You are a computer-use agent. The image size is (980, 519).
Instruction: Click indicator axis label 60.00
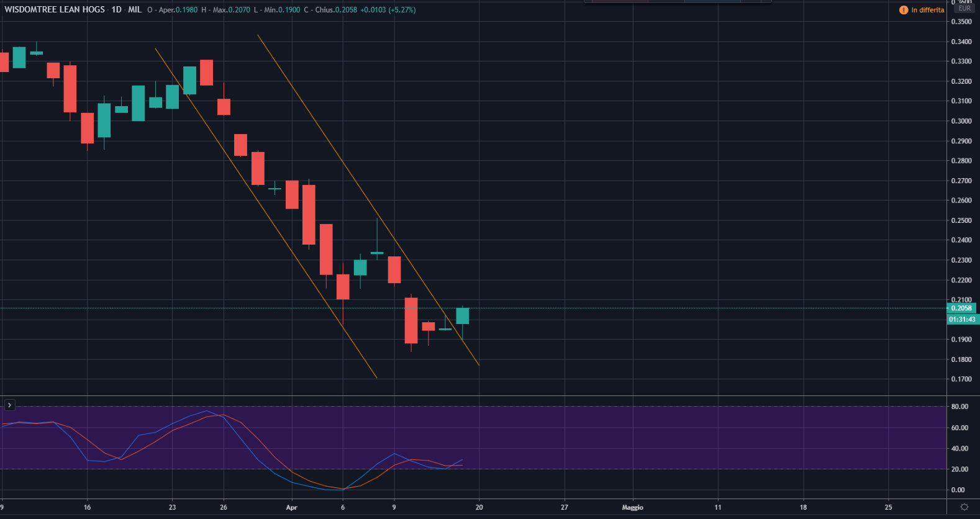click(x=960, y=428)
